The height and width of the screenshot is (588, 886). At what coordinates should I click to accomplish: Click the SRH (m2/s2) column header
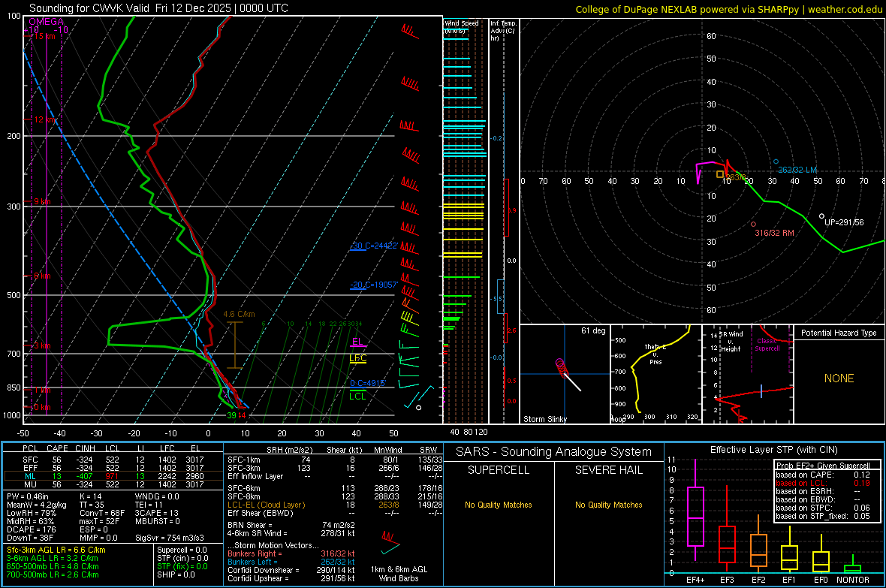(x=289, y=450)
